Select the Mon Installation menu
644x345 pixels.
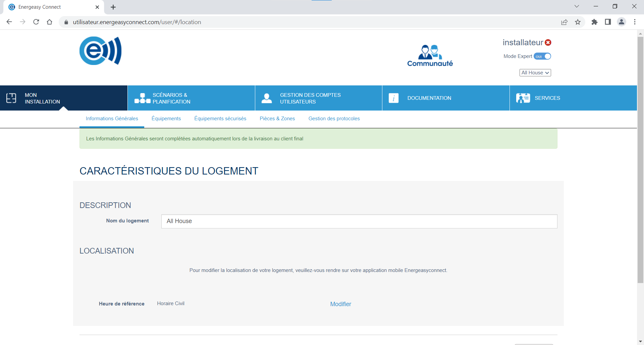64,98
